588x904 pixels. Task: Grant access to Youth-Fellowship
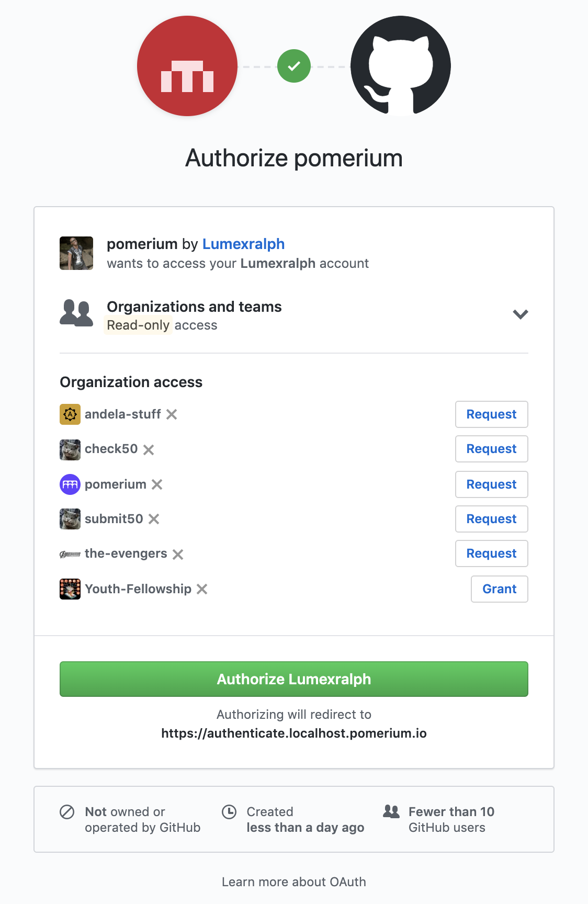499,589
